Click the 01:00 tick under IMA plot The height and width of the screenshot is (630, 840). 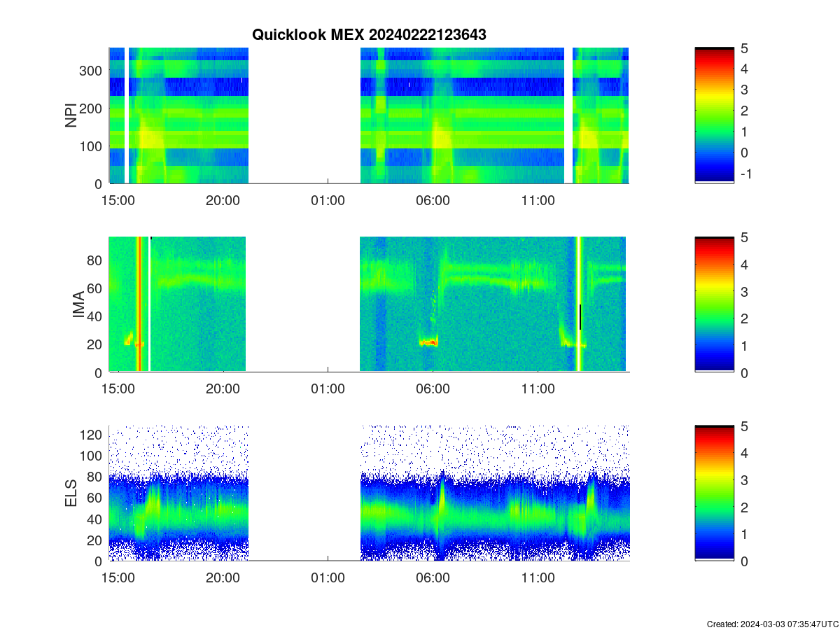click(x=328, y=389)
